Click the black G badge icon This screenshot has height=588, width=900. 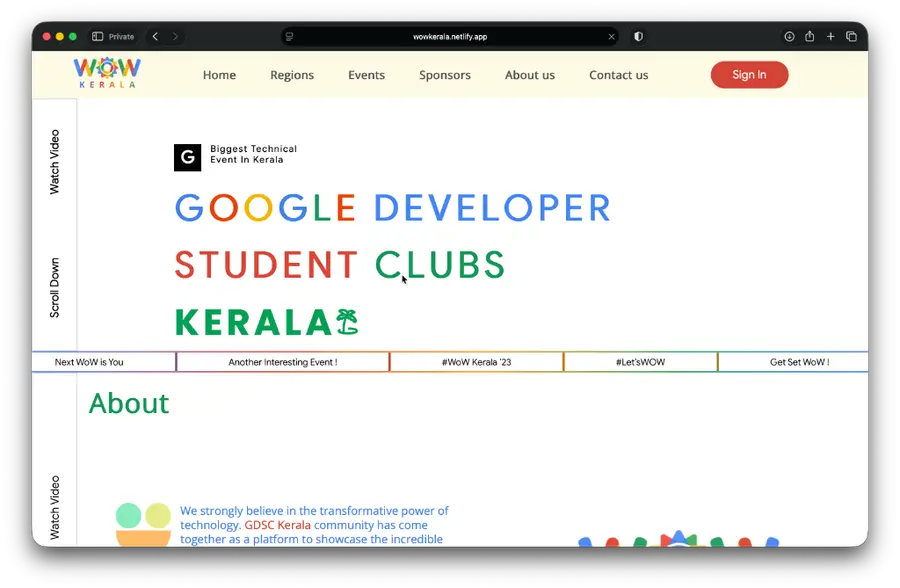(187, 157)
